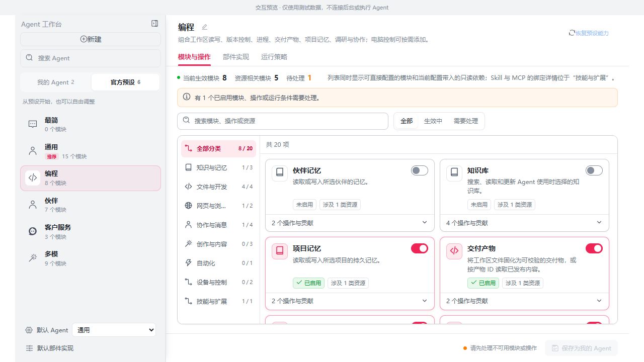Click the 伙伴 preset person icon
The height and width of the screenshot is (362, 644).
(33, 205)
